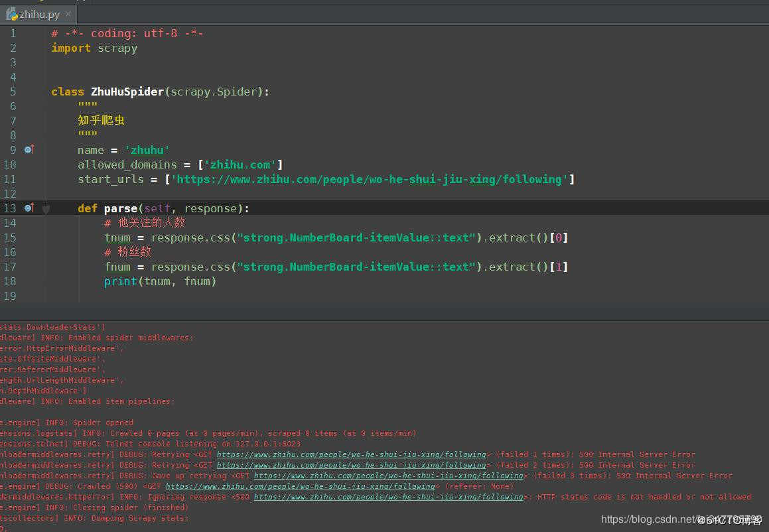Click 'Telnet console listening on 127.0.0.1:6023' log
The width and height of the screenshot is (769, 532).
click(x=203, y=444)
